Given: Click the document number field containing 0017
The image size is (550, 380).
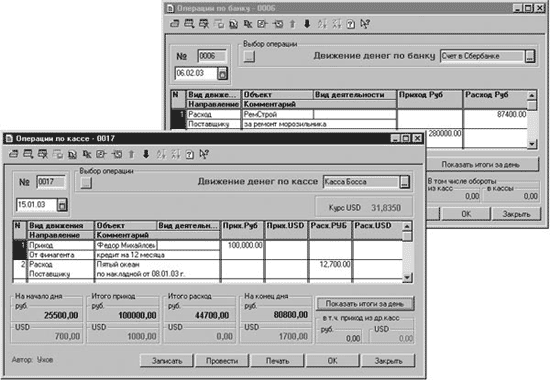Looking at the screenshot, I should pos(51,182).
